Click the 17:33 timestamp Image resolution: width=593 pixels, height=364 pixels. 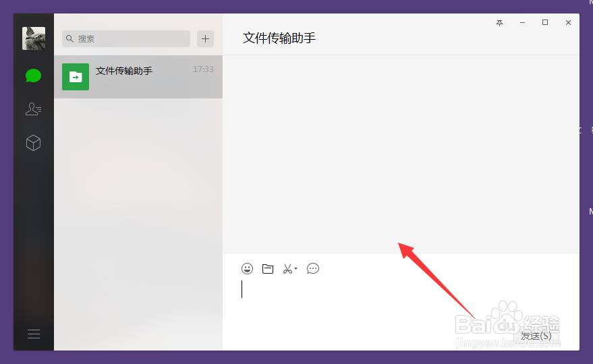204,69
